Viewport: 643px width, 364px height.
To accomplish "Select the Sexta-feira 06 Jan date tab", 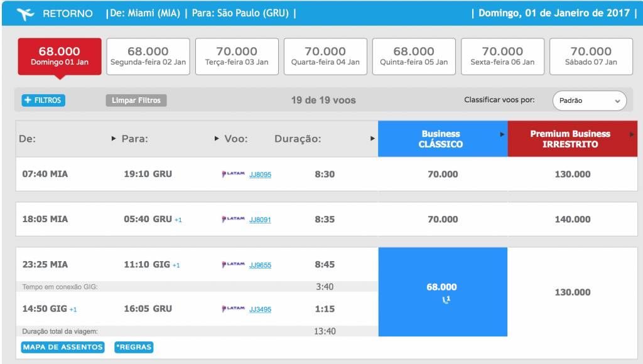I will pos(502,56).
